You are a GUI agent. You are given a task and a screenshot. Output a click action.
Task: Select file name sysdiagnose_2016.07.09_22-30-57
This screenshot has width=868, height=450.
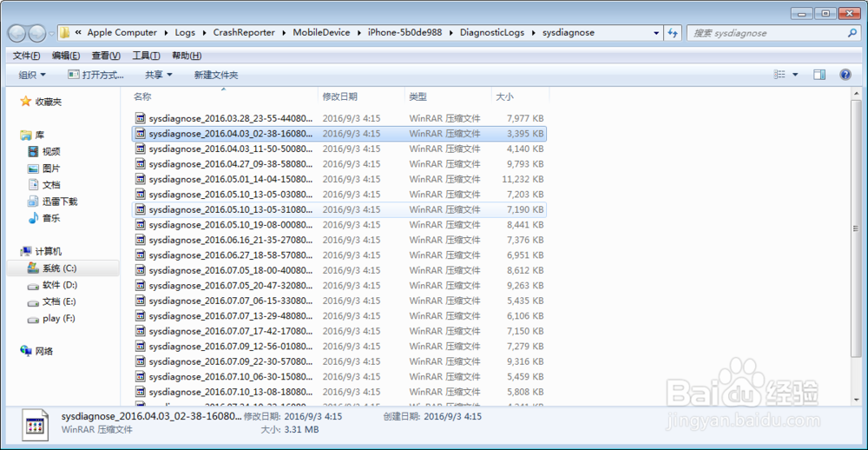tap(231, 361)
